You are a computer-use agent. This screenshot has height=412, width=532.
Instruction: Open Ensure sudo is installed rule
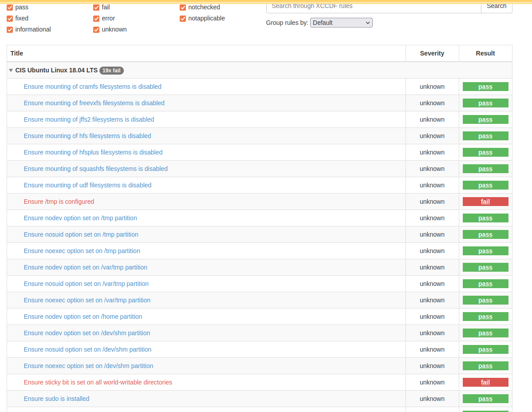point(56,399)
